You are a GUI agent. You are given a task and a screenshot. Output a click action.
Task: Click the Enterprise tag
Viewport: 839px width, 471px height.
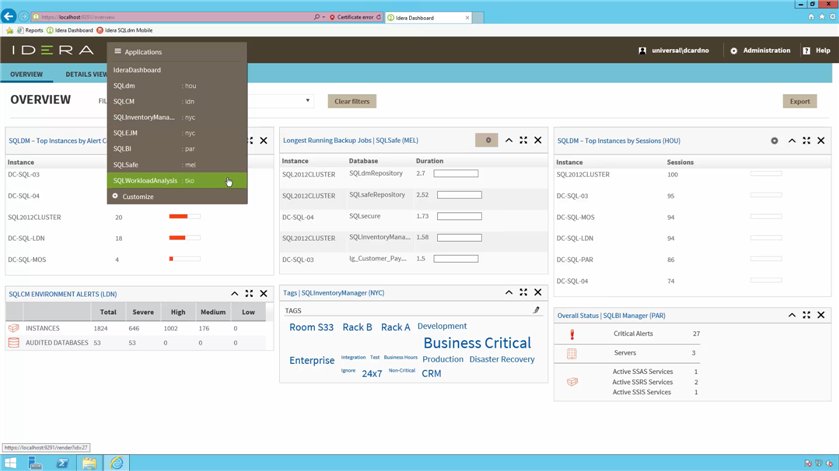[312, 360]
